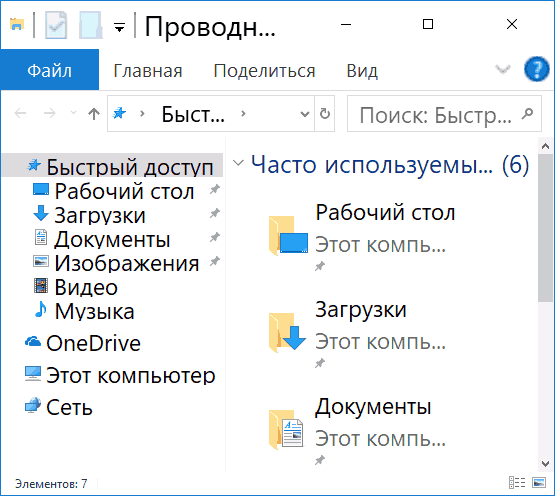Select Видео in the navigation pane
Viewport: 555px width, 496px height.
tap(86, 287)
